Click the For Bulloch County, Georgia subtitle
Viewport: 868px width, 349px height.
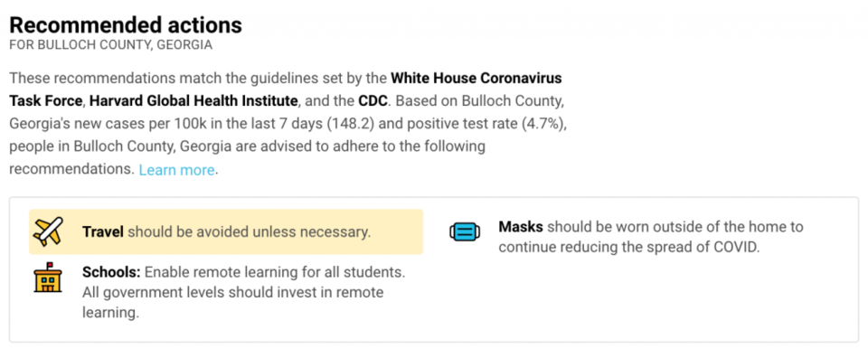(110, 45)
